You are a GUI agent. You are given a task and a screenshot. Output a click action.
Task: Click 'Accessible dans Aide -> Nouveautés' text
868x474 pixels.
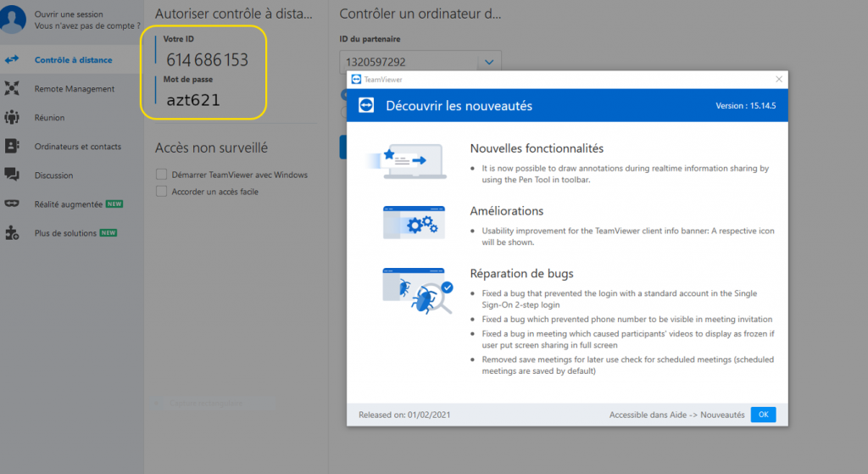[x=676, y=415]
